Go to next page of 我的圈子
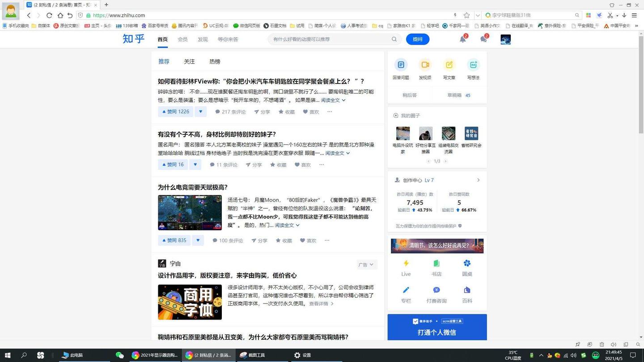 click(445, 161)
